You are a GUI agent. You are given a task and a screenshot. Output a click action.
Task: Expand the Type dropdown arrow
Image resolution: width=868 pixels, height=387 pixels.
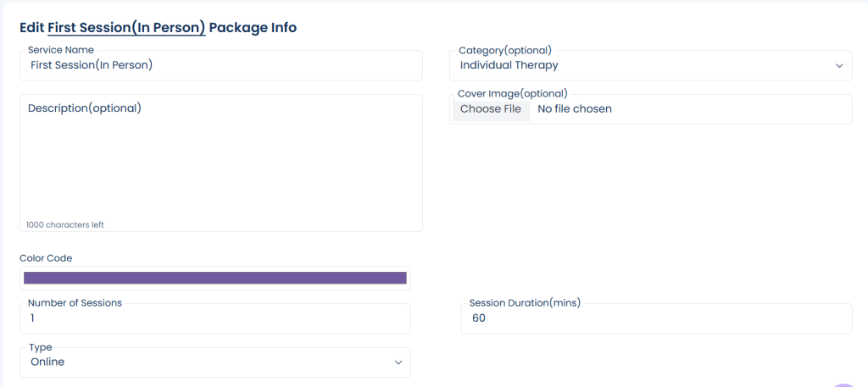398,362
